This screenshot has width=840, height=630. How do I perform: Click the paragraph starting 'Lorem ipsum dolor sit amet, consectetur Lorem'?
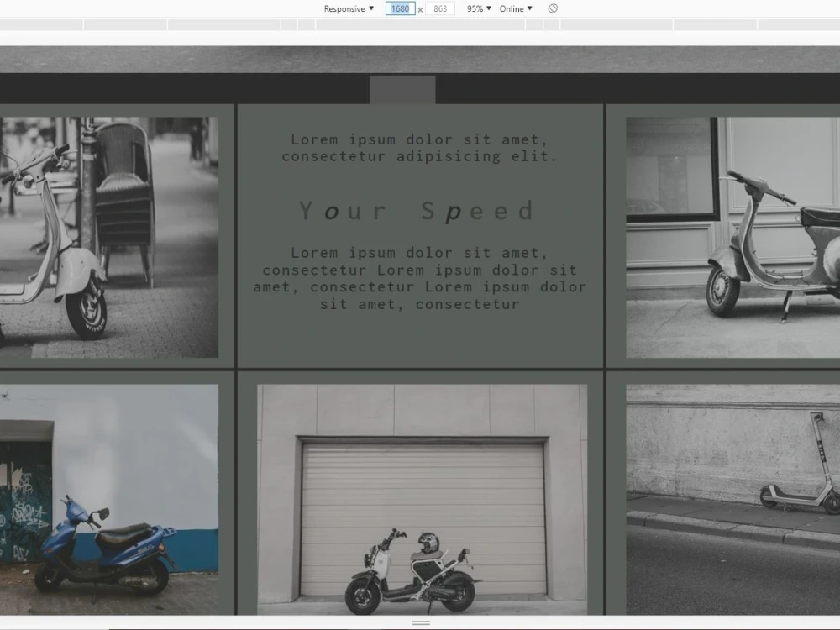[420, 279]
